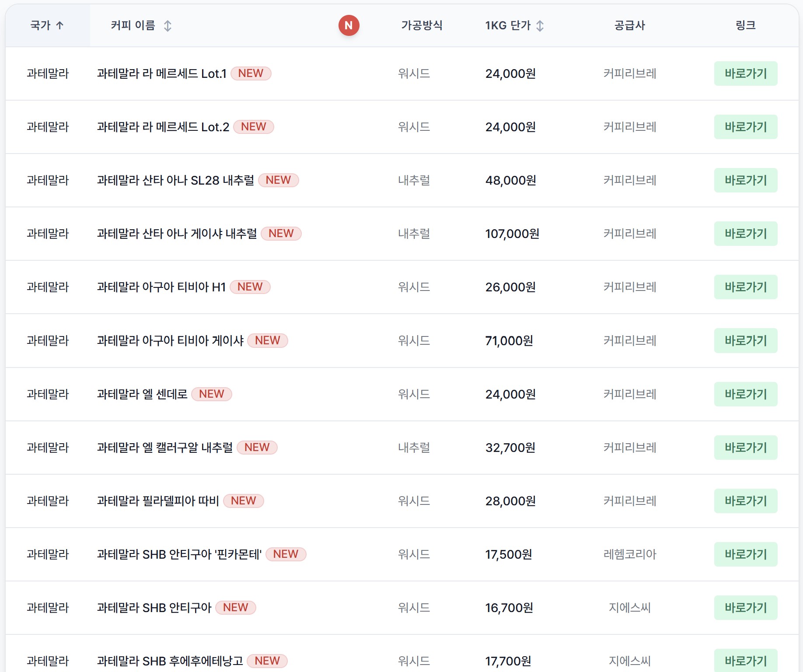Click the NEW badge on 과테말라 라 메르세데 Lot.1
Viewport: 803px width, 672px height.
click(251, 73)
